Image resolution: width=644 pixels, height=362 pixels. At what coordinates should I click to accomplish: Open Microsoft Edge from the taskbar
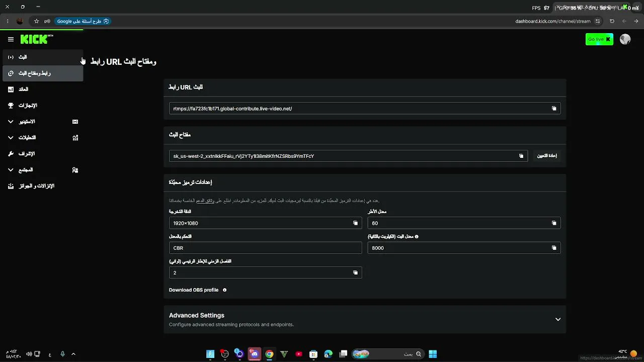(329, 354)
